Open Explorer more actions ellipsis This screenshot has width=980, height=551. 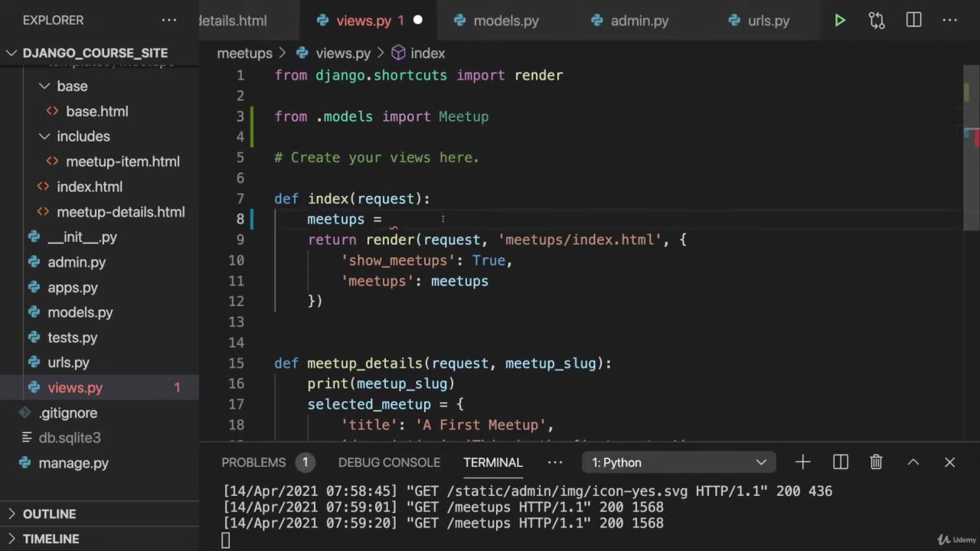[169, 21]
